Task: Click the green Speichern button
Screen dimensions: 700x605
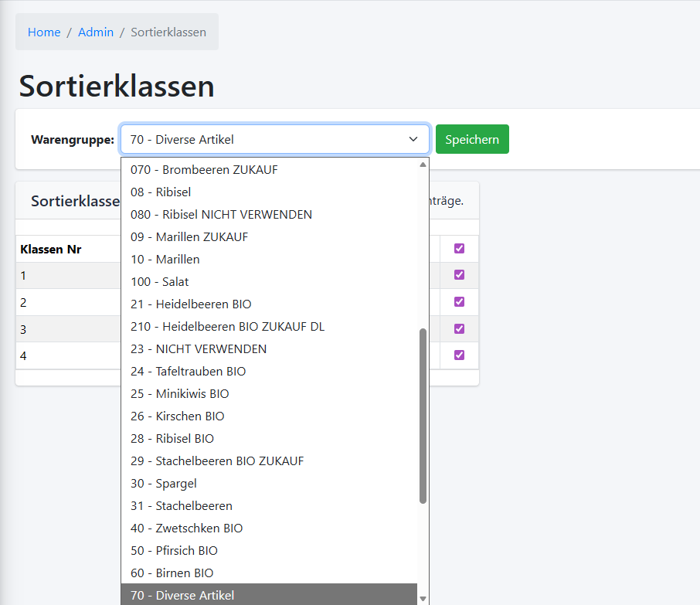Action: [472, 139]
